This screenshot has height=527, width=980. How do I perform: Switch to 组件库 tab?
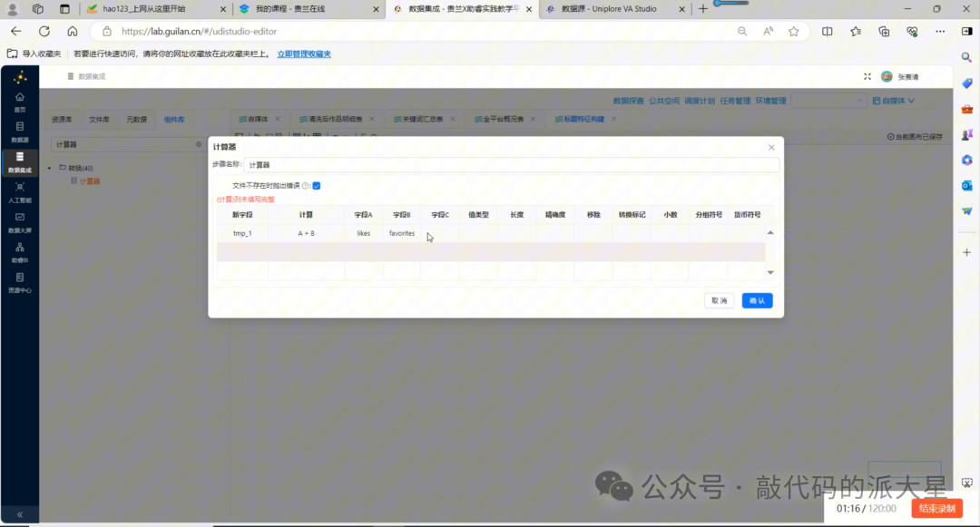(x=173, y=119)
